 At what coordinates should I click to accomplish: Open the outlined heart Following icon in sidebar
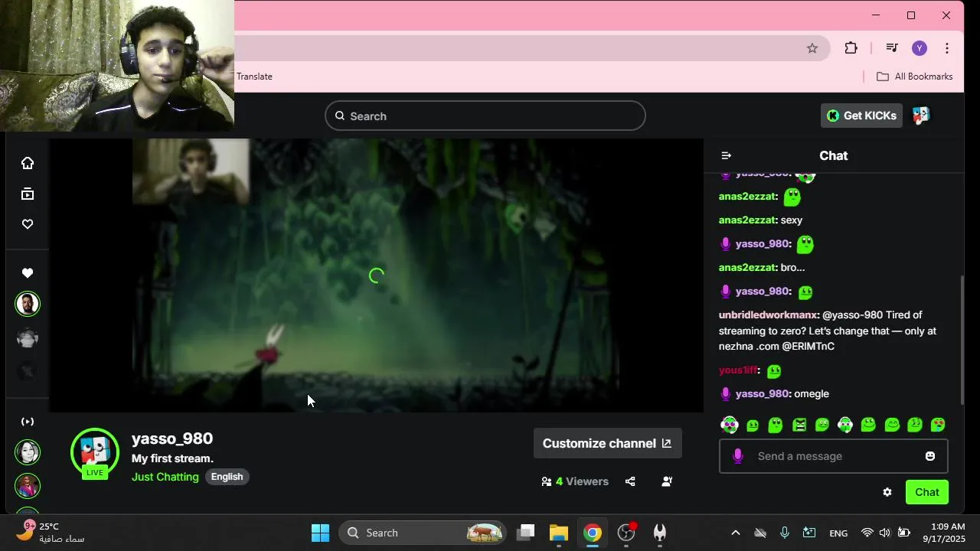[28, 224]
